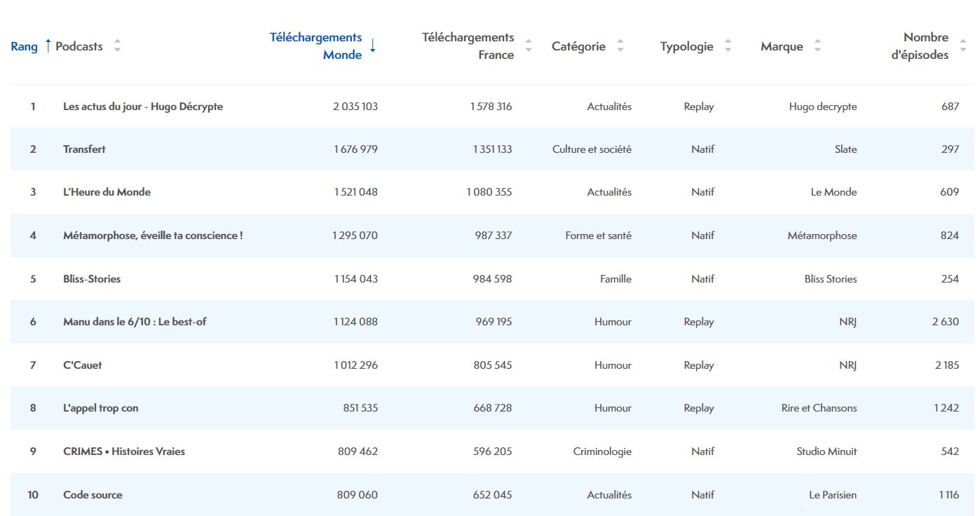
Task: Click world downloads value 1 154 043
Action: 355,279
